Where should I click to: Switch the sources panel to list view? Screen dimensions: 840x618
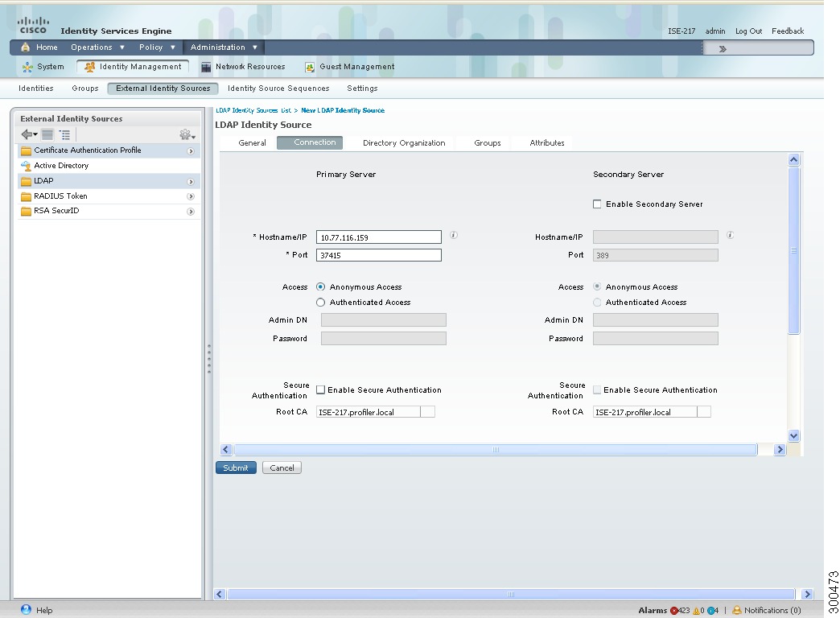coord(47,134)
